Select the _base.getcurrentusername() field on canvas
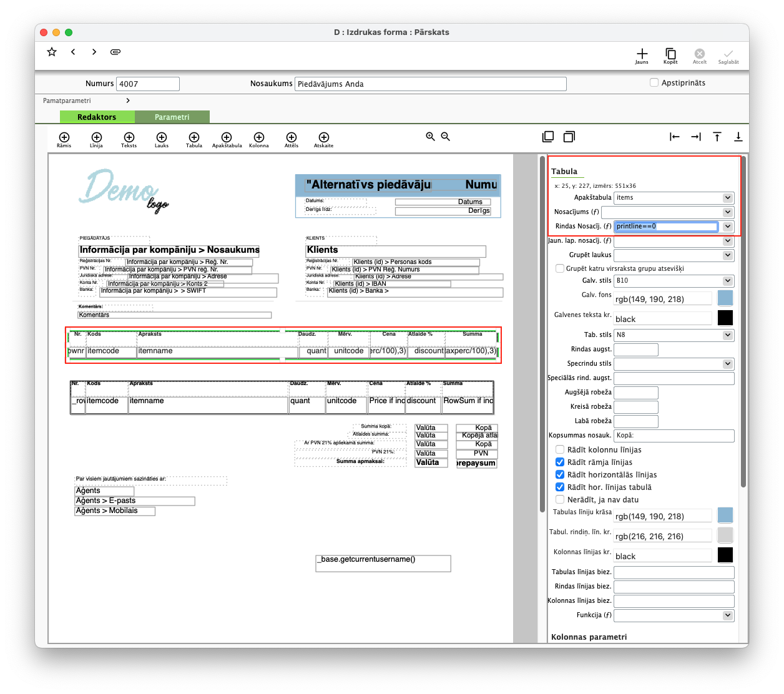784x694 pixels. (x=383, y=564)
